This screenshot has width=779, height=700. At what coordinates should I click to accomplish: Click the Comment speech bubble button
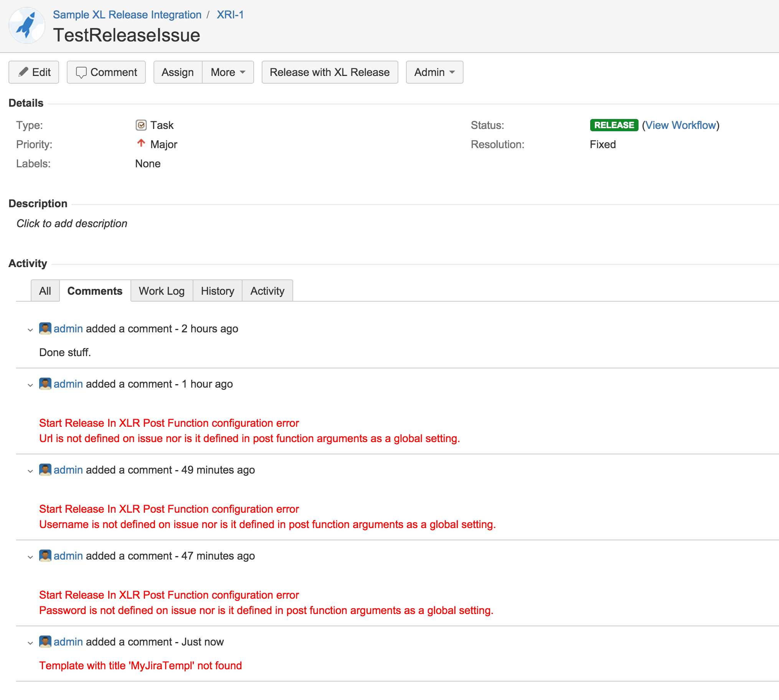[106, 72]
